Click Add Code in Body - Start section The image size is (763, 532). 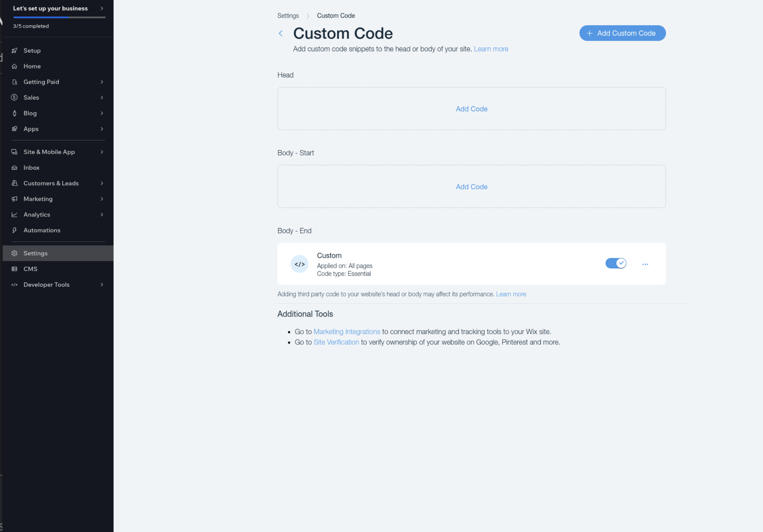click(x=471, y=187)
